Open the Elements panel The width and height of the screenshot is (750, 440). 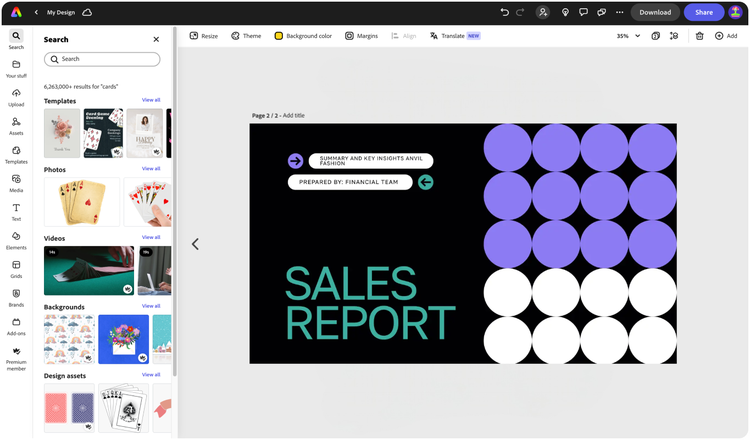pos(16,241)
